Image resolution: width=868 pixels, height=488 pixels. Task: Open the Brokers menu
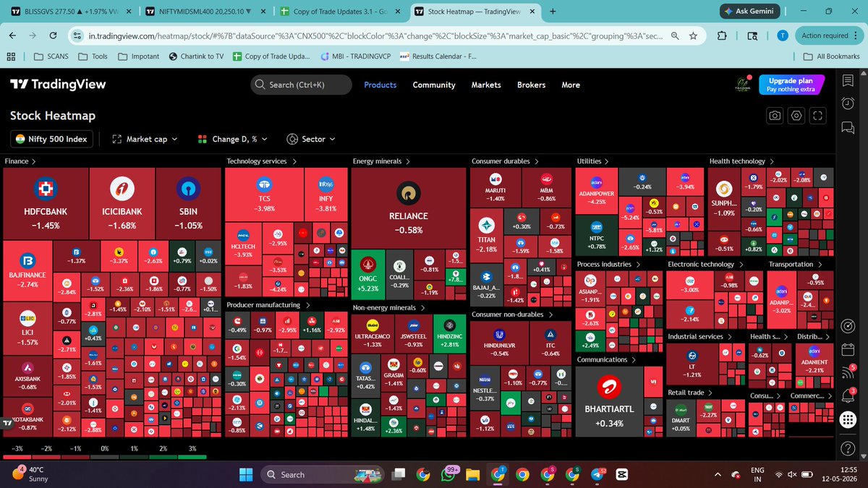tap(532, 85)
